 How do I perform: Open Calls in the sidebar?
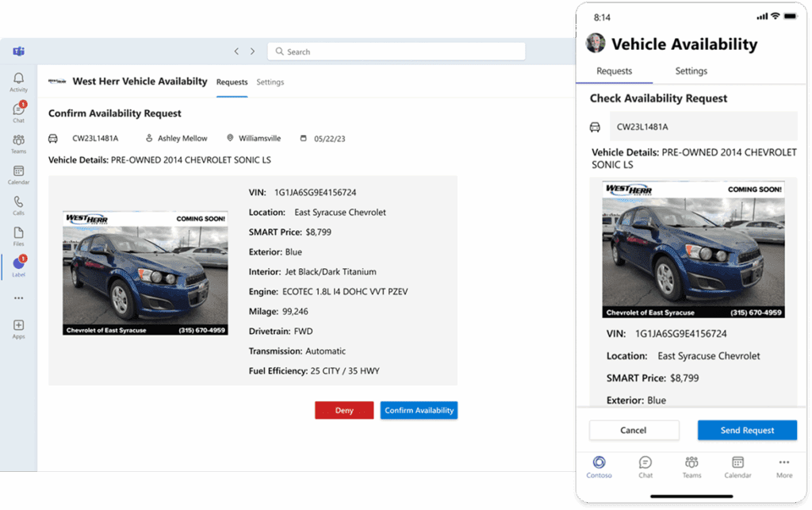[x=18, y=205]
